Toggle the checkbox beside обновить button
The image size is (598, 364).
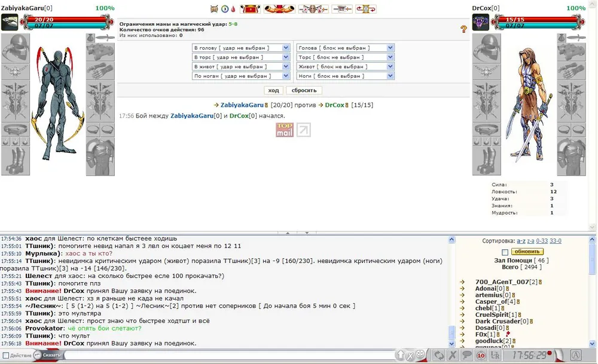505,252
